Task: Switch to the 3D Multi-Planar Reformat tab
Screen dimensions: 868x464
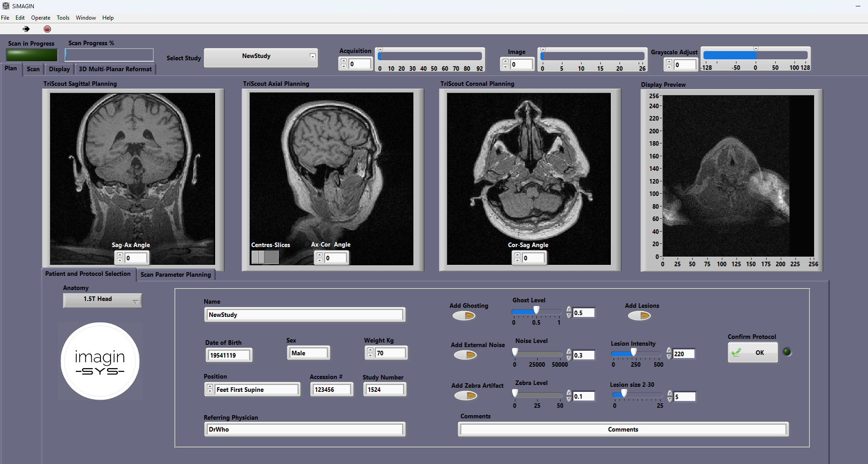Action: [x=115, y=69]
